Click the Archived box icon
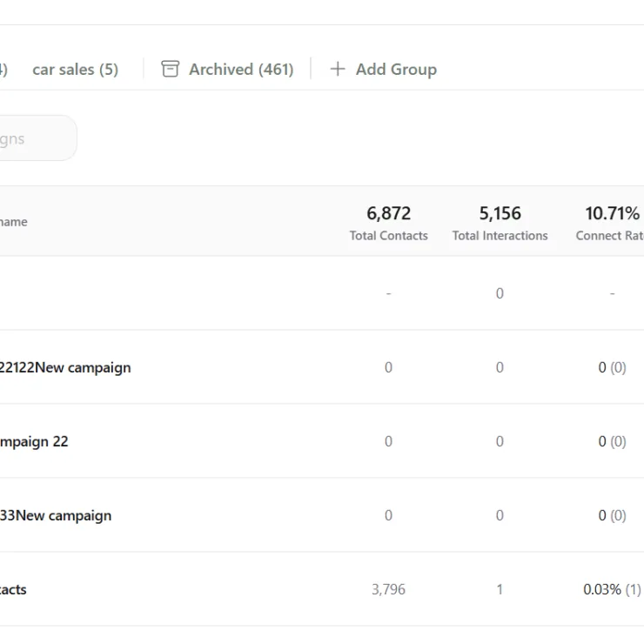Screen dimensions: 644x644 point(170,69)
